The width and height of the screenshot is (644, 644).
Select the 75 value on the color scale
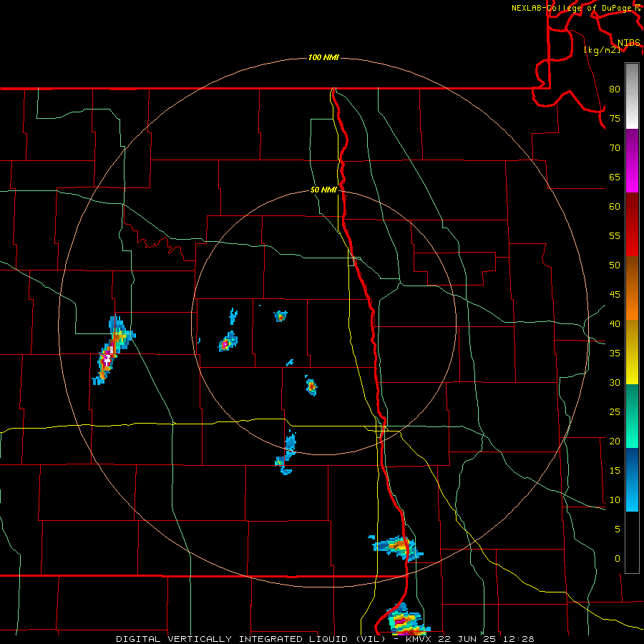click(x=615, y=118)
